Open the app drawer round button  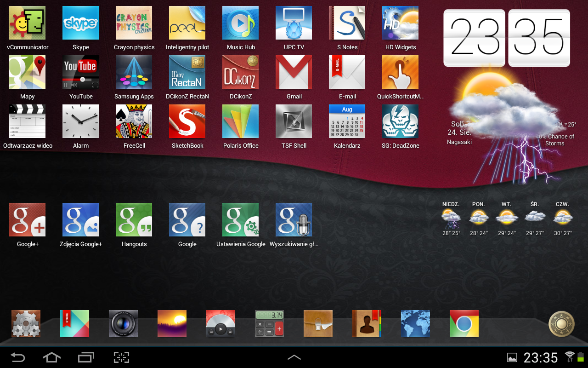point(561,324)
